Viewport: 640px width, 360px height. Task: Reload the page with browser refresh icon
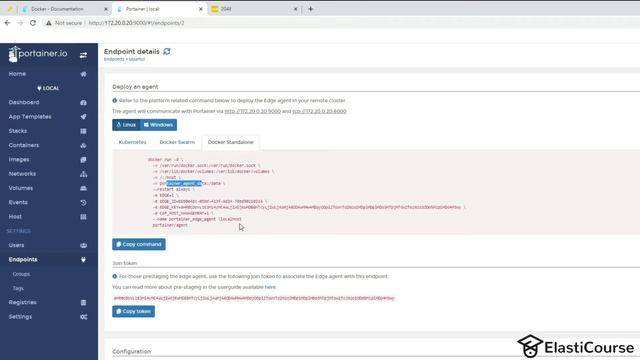33,23
